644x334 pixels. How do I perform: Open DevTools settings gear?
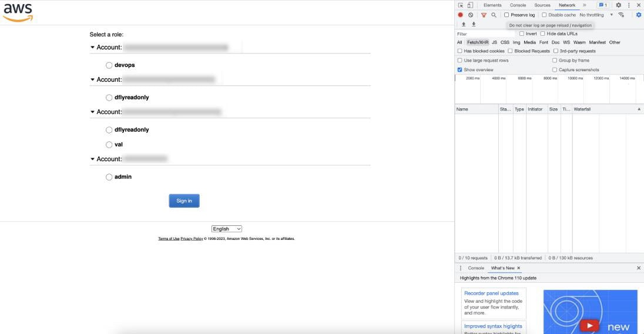619,5
